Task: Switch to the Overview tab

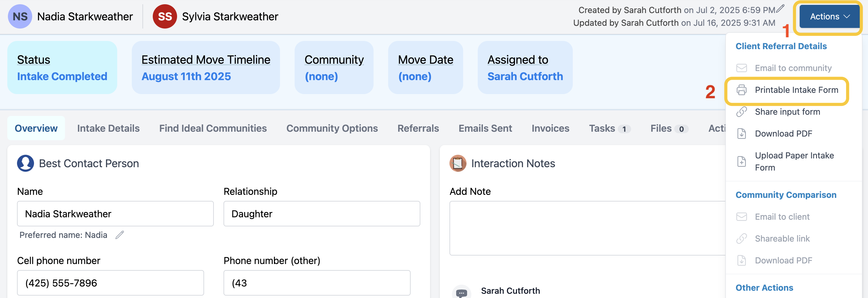Action: [36, 128]
